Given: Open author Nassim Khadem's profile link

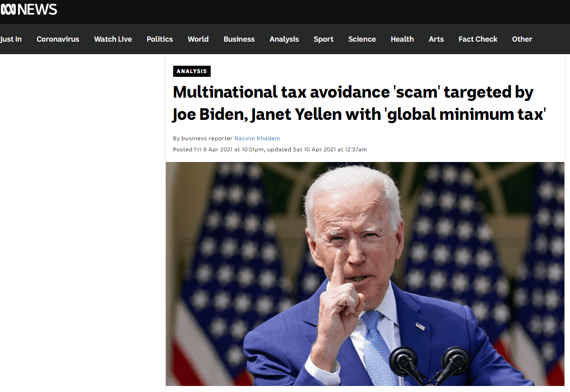Looking at the screenshot, I should [257, 138].
